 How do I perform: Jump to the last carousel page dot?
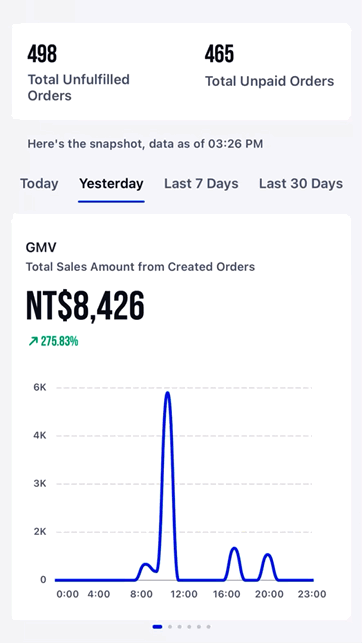pyautogui.click(x=208, y=627)
